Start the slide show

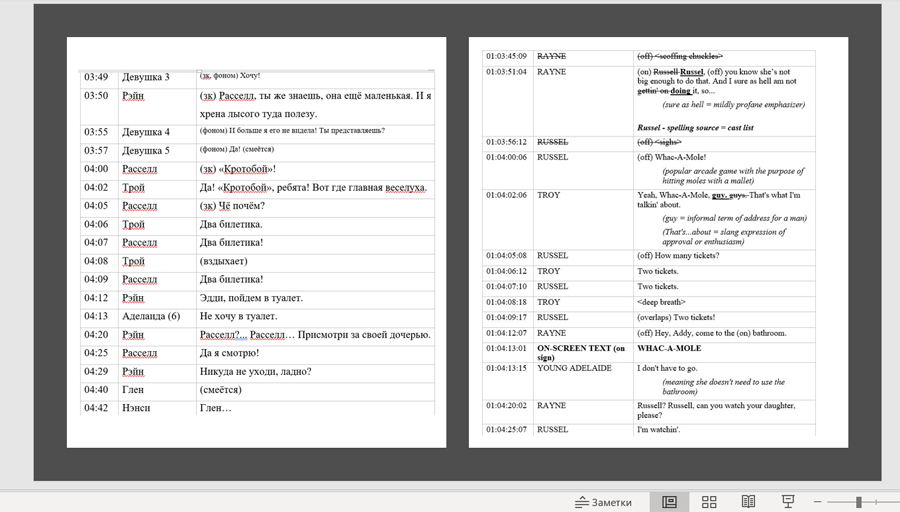click(x=788, y=502)
